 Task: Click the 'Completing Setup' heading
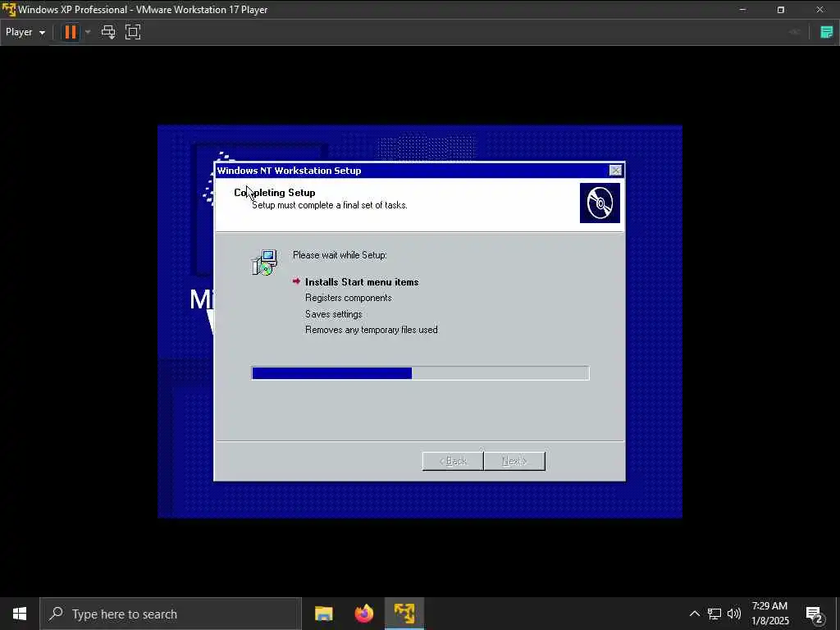point(274,192)
